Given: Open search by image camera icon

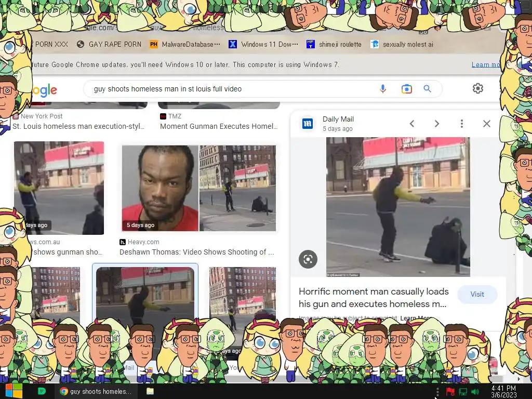Looking at the screenshot, I should [x=406, y=89].
